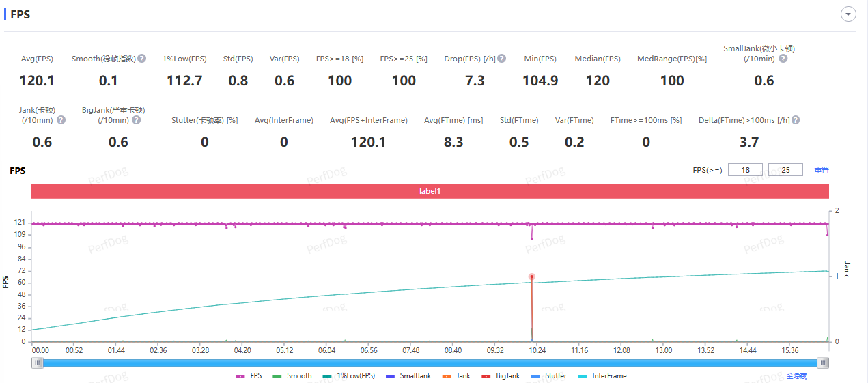Hide the Smooth series in legend
This screenshot has width=868, height=383.
292,376
